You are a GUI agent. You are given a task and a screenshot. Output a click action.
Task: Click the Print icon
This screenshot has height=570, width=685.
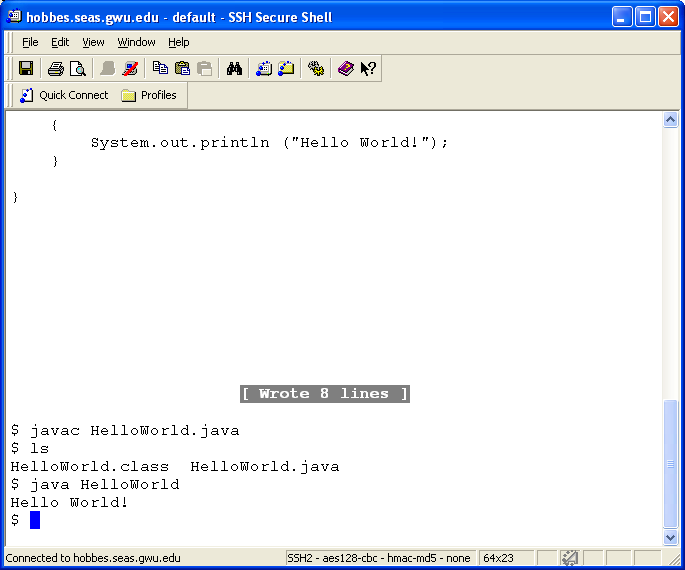tap(56, 68)
